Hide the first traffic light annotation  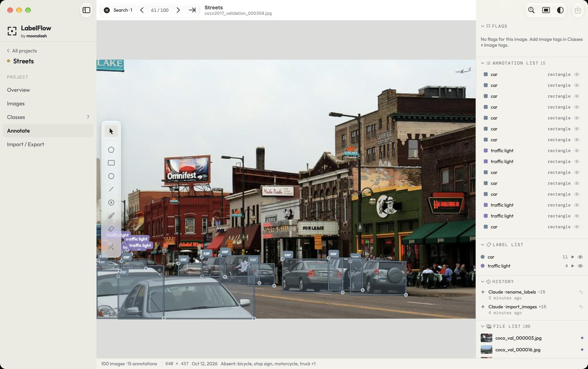(577, 151)
